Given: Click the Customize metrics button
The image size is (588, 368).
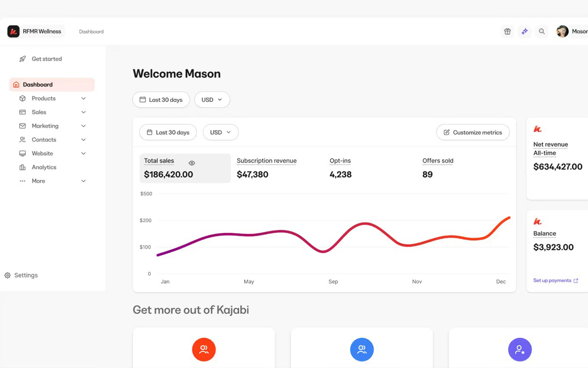Looking at the screenshot, I should point(473,132).
